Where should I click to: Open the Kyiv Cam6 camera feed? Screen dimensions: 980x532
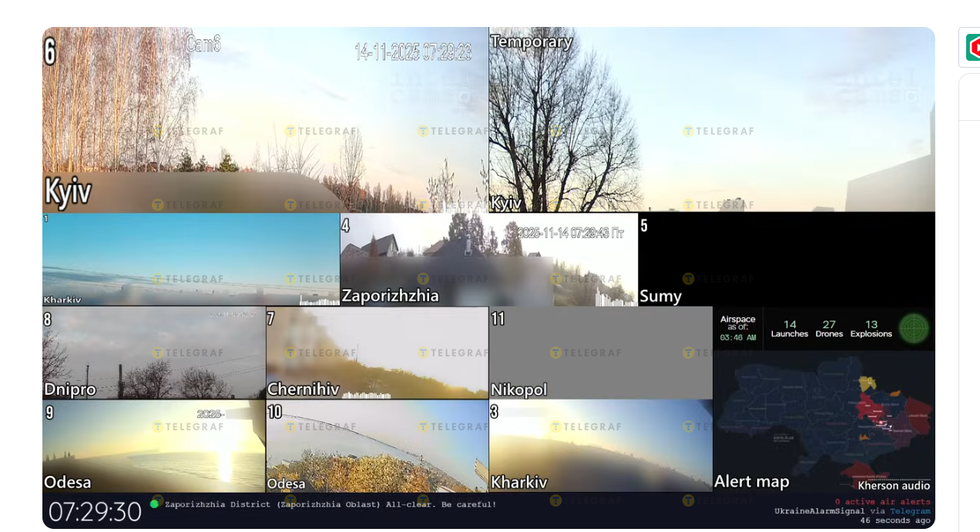click(x=265, y=119)
